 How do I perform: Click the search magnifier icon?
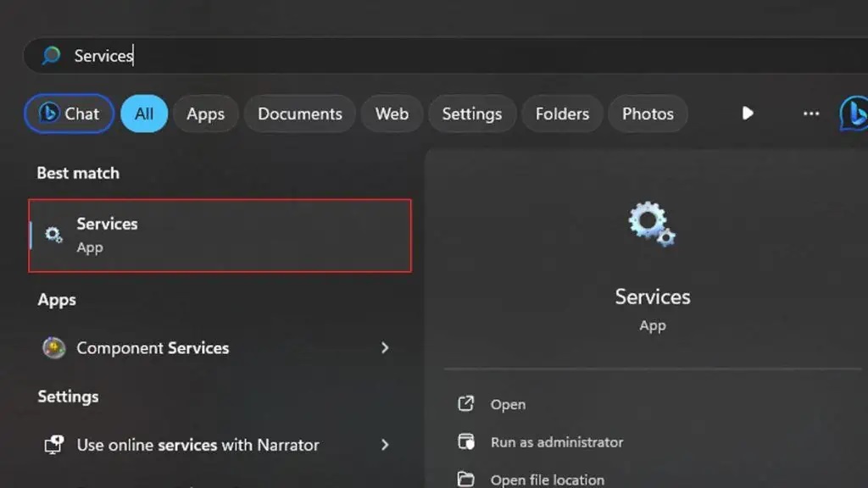(x=51, y=55)
